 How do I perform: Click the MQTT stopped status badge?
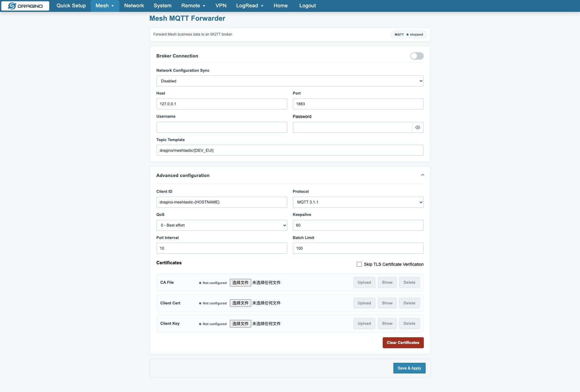(409, 34)
